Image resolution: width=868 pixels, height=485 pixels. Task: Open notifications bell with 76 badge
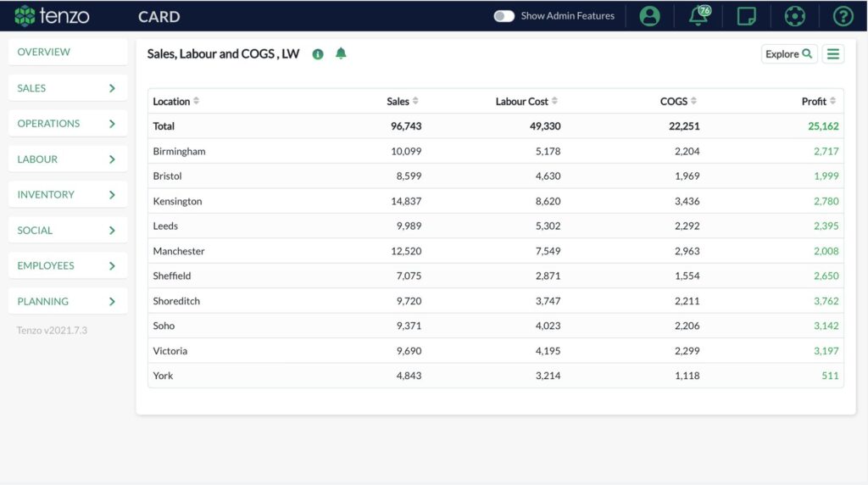[698, 15]
